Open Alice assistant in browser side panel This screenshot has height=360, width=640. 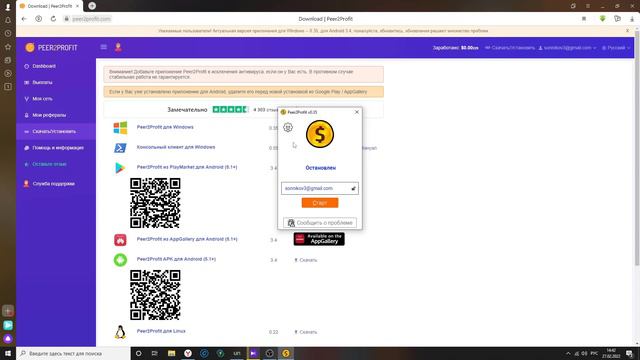click(x=8, y=339)
